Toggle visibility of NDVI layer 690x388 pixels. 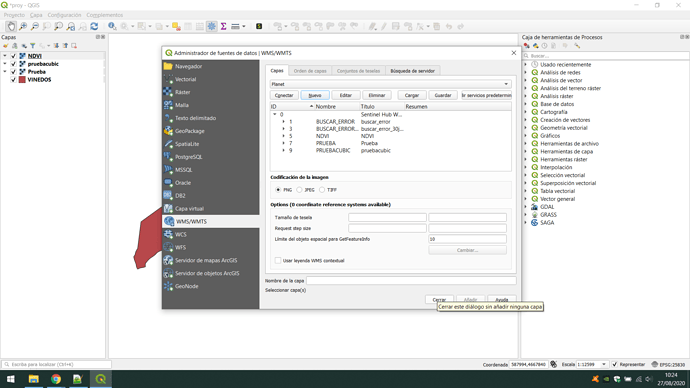click(x=13, y=56)
